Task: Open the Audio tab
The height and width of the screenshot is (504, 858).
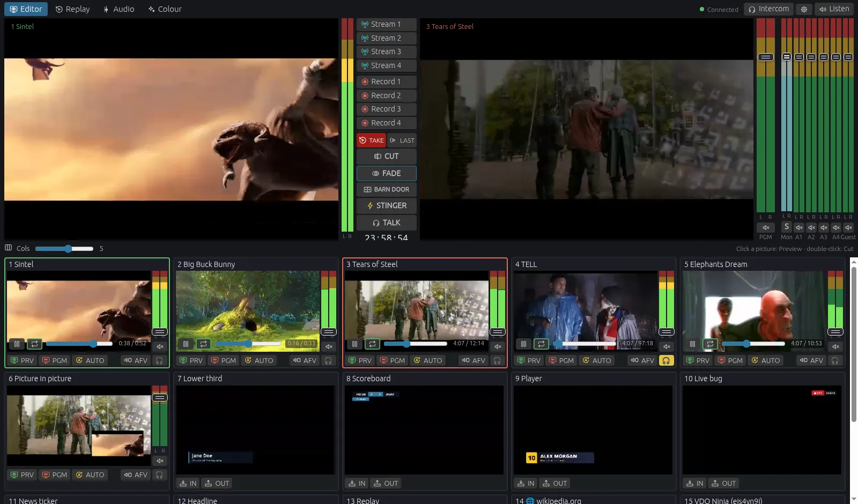Action: click(x=119, y=9)
